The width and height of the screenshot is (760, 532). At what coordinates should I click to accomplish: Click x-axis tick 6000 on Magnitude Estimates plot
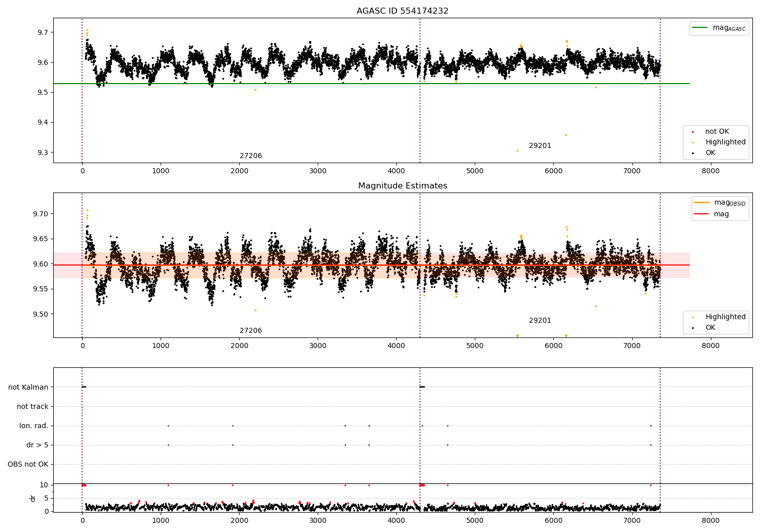click(553, 346)
